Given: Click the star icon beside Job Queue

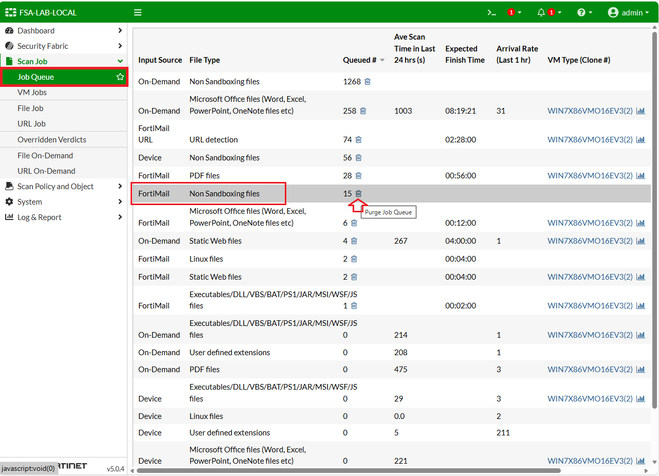Looking at the screenshot, I should (120, 77).
